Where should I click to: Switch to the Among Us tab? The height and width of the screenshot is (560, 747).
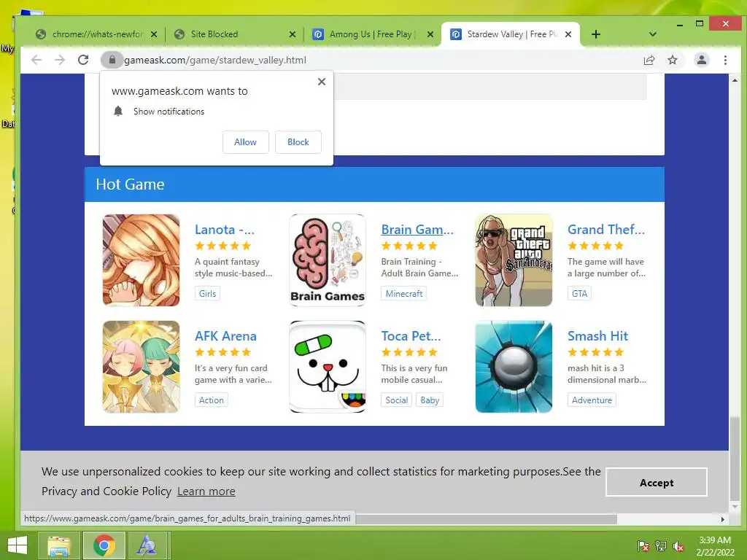coord(373,34)
